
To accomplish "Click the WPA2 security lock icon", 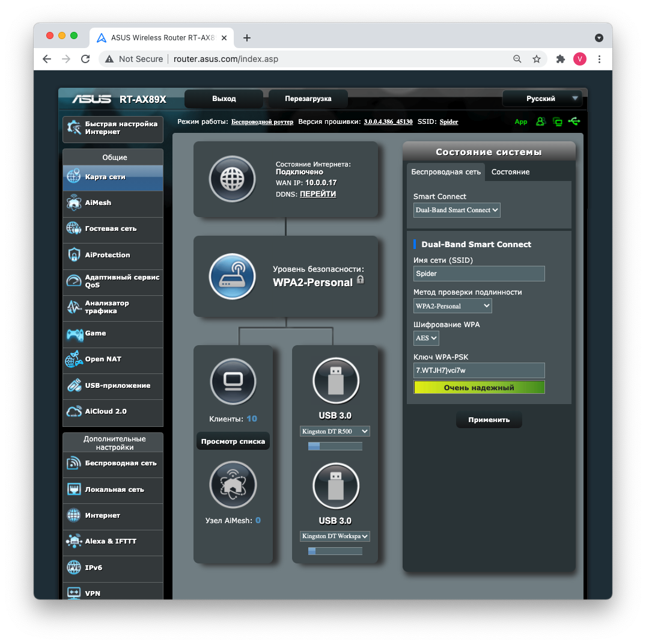I will [361, 280].
